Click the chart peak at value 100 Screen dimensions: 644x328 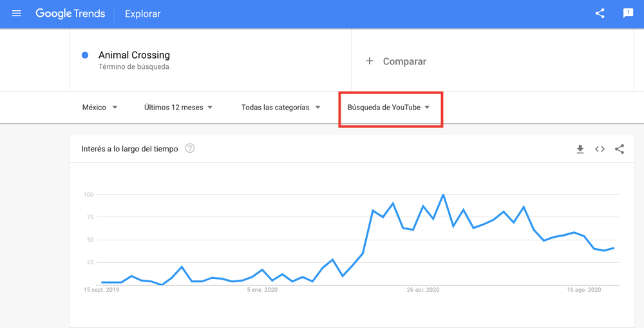coord(443,195)
